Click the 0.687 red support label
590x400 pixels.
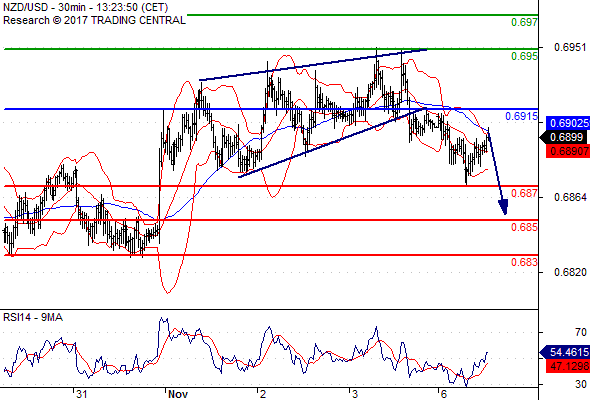[524, 193]
